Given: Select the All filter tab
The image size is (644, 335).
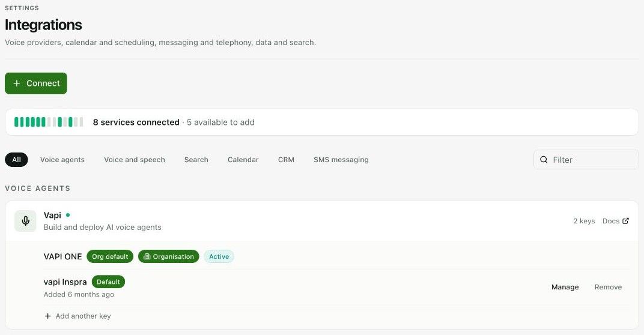Looking at the screenshot, I should coord(16,160).
